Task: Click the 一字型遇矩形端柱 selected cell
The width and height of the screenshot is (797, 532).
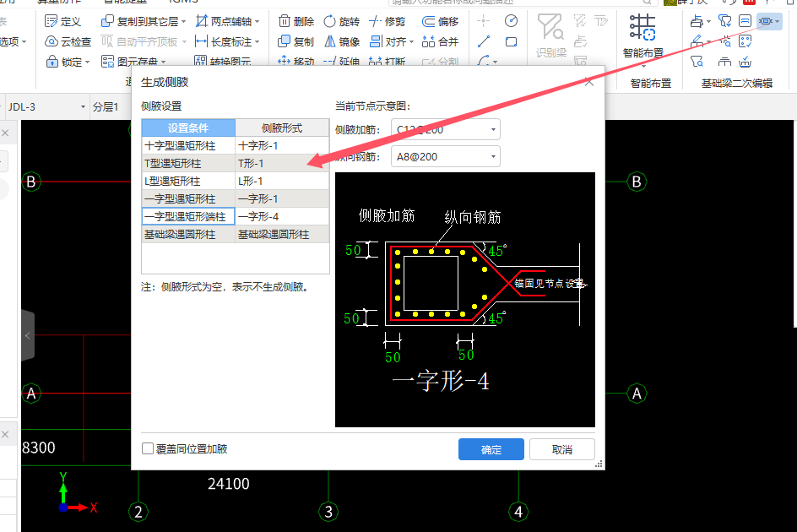Action: (x=188, y=217)
